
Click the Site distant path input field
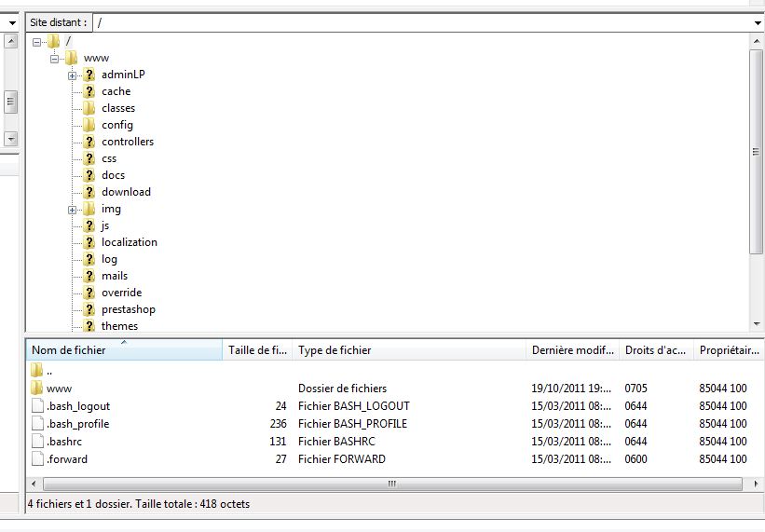(423, 23)
